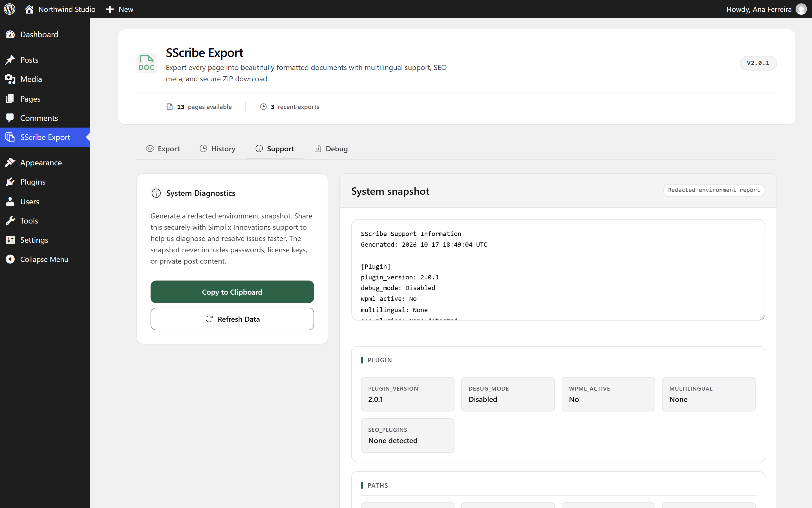Click inside the SScribe Support Information text area
The height and width of the screenshot is (508, 812).
tap(558, 270)
